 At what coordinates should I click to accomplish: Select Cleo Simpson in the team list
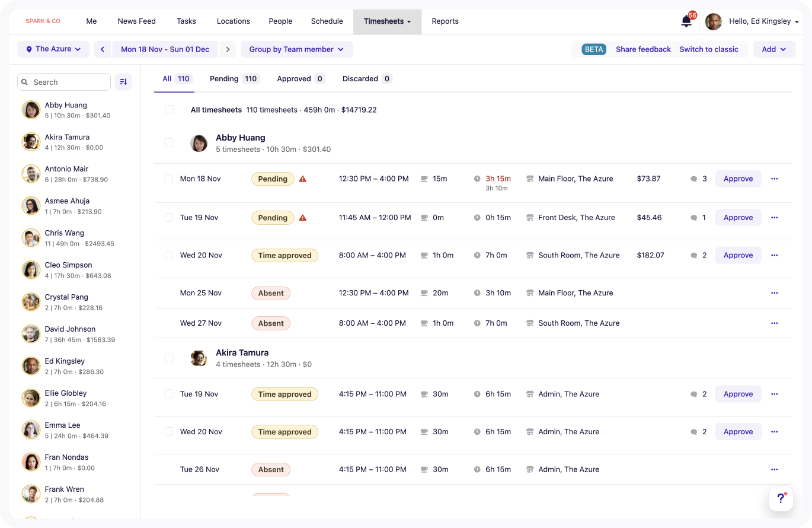[75, 270]
